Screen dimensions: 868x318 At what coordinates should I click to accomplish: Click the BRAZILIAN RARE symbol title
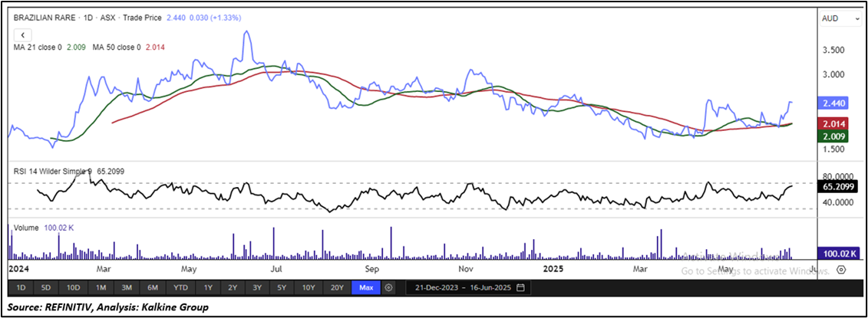pos(45,18)
